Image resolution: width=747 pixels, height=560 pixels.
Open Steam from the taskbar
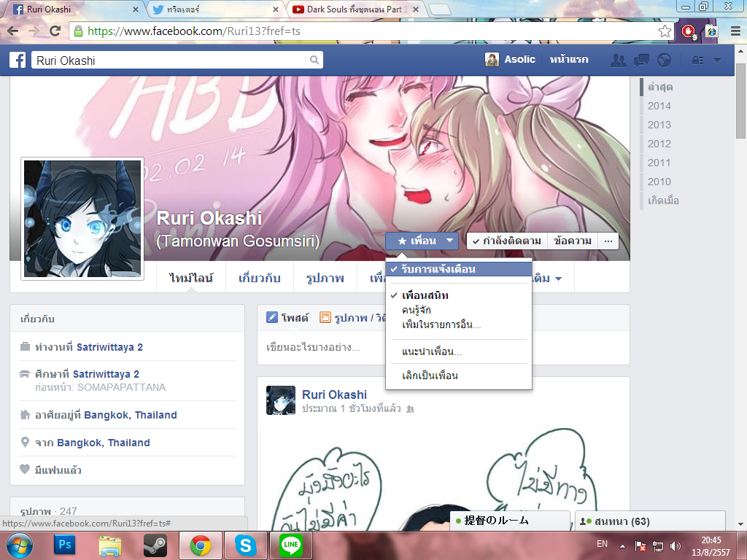[x=155, y=545]
